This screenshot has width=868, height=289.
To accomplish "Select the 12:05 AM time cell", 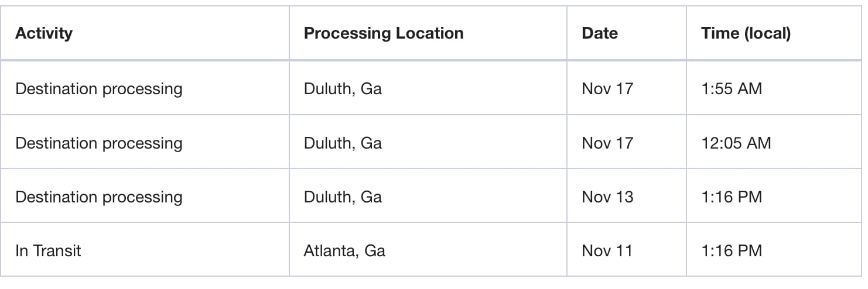I will [x=736, y=143].
